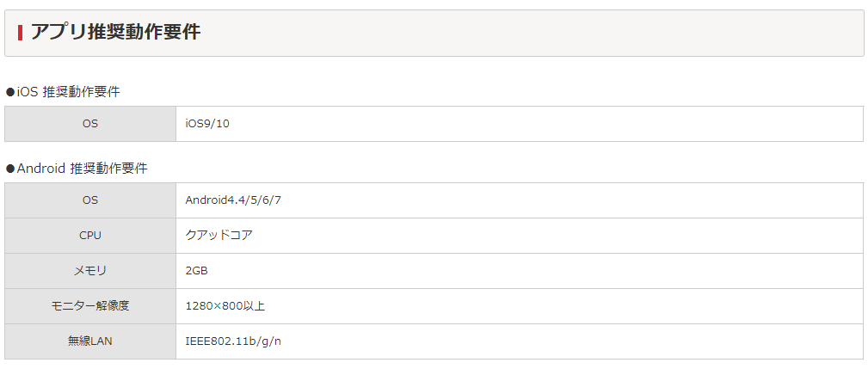Select the IEEE802.11b/g/n value

coord(233,341)
